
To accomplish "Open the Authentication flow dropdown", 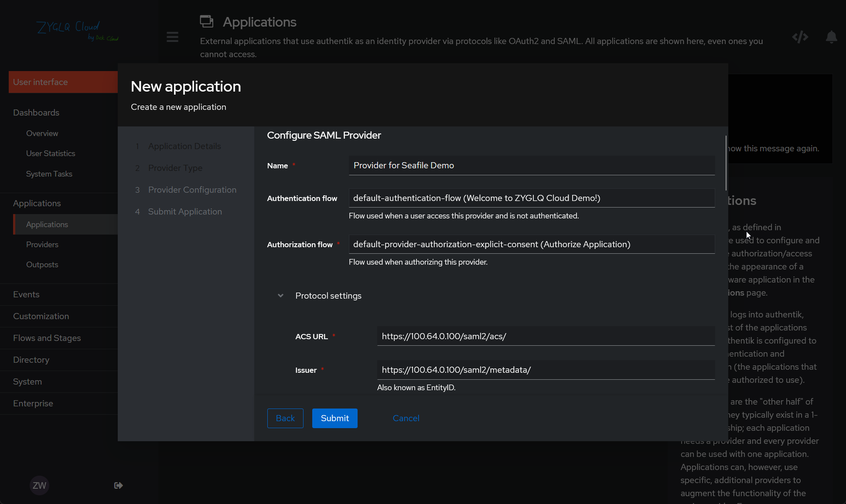I will click(532, 198).
